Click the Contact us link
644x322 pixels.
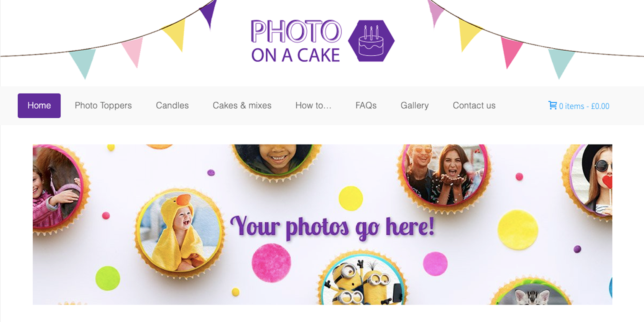point(474,105)
